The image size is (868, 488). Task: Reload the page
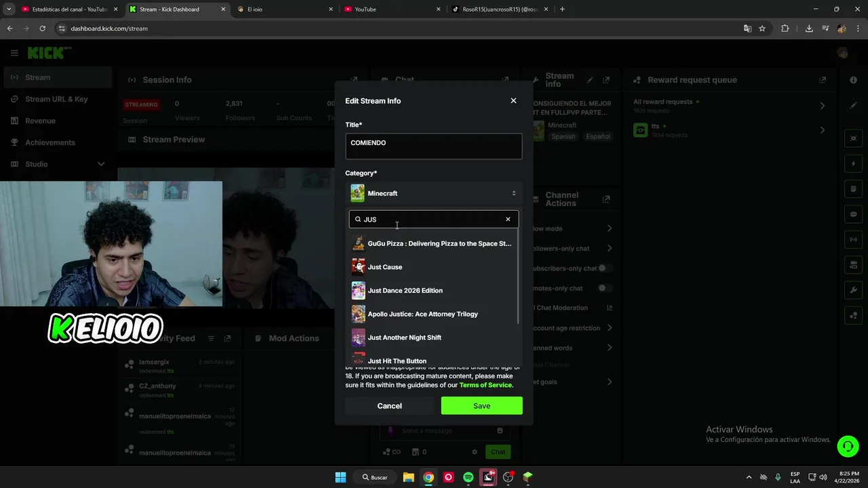(x=42, y=28)
